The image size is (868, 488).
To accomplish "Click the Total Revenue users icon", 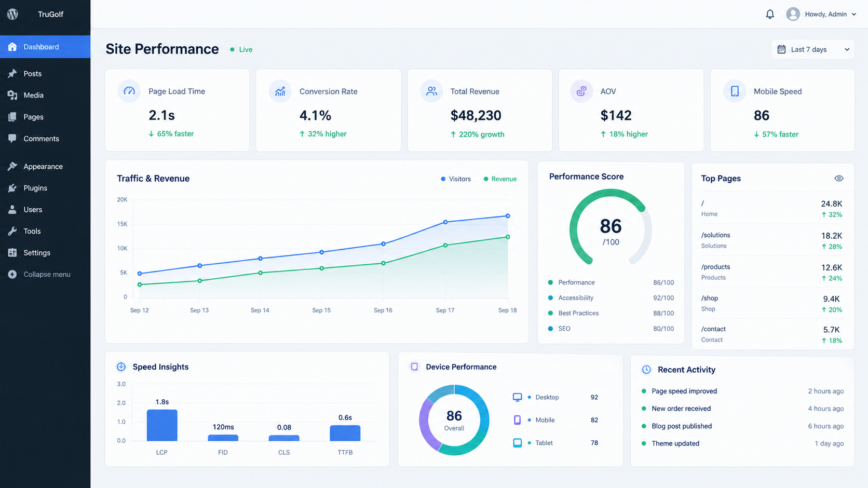I will pos(431,91).
